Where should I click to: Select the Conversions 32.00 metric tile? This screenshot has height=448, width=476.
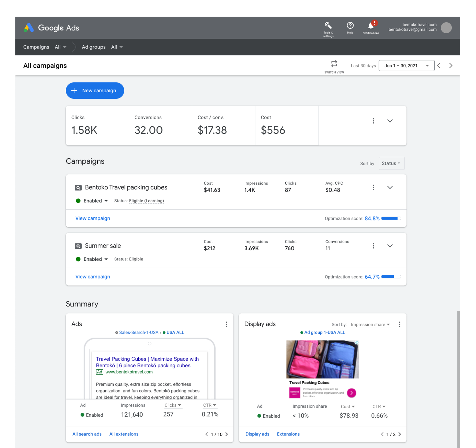click(160, 126)
